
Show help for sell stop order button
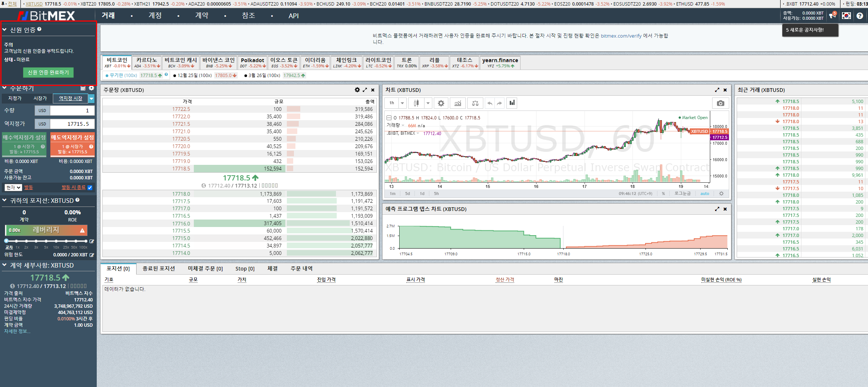coord(91,147)
